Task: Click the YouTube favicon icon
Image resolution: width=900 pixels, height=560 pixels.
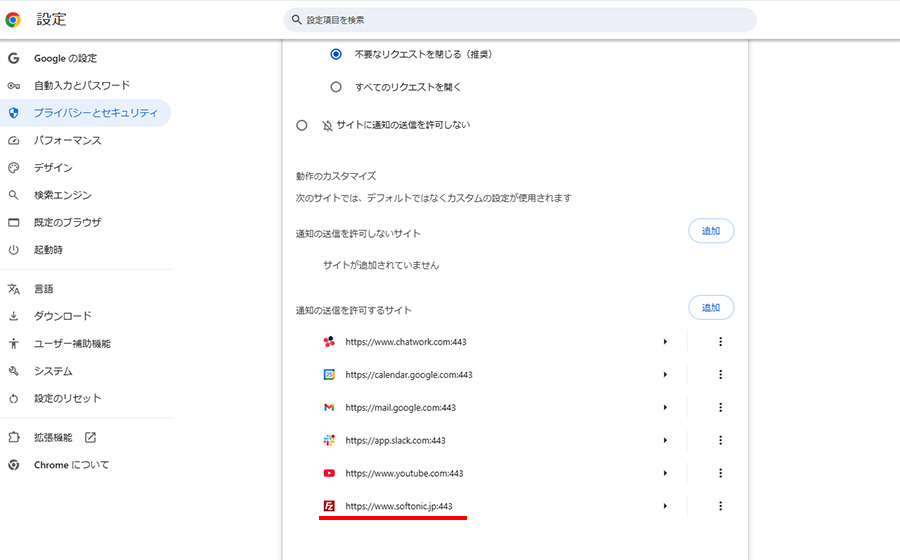Action: point(329,473)
